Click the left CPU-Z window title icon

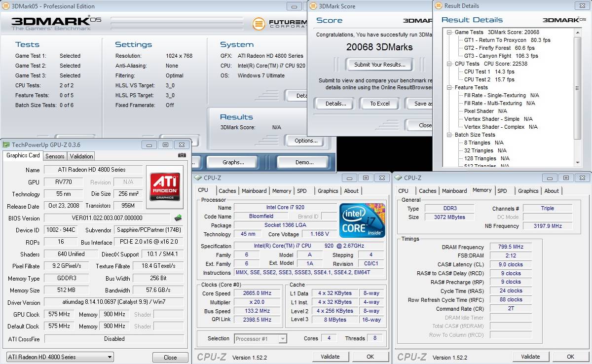198,178
